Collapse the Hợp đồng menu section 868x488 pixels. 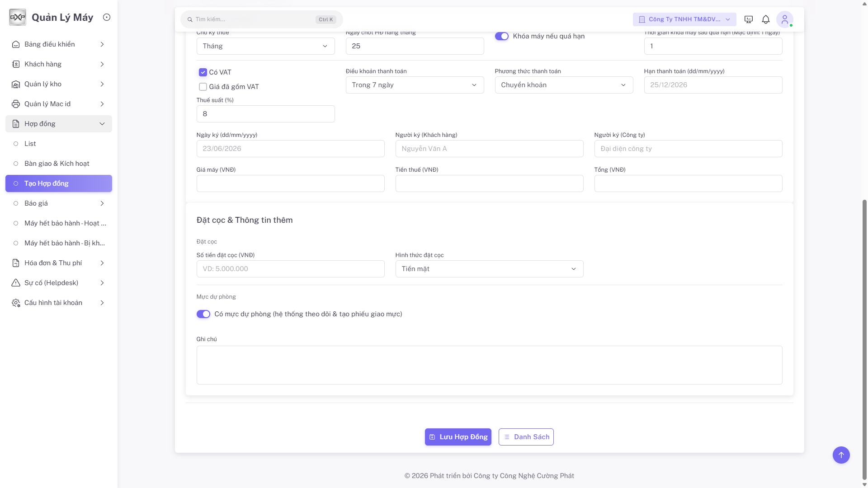[59, 124]
